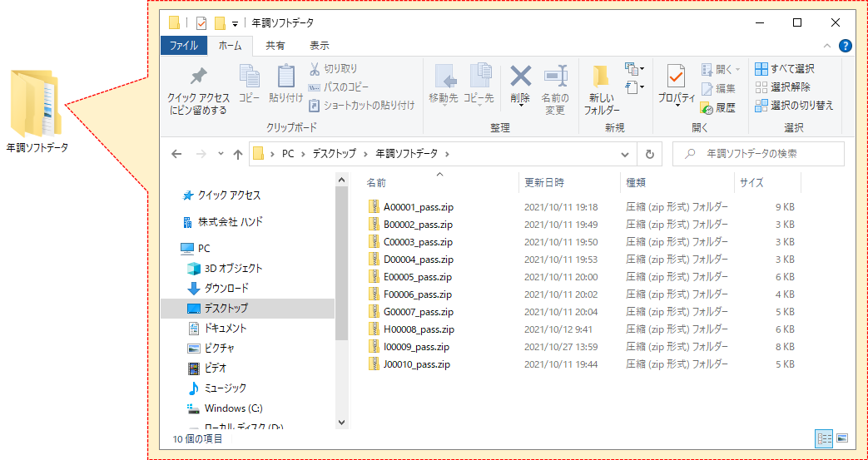Click the Refresh address bar button
The height and width of the screenshot is (460, 868).
(650, 155)
